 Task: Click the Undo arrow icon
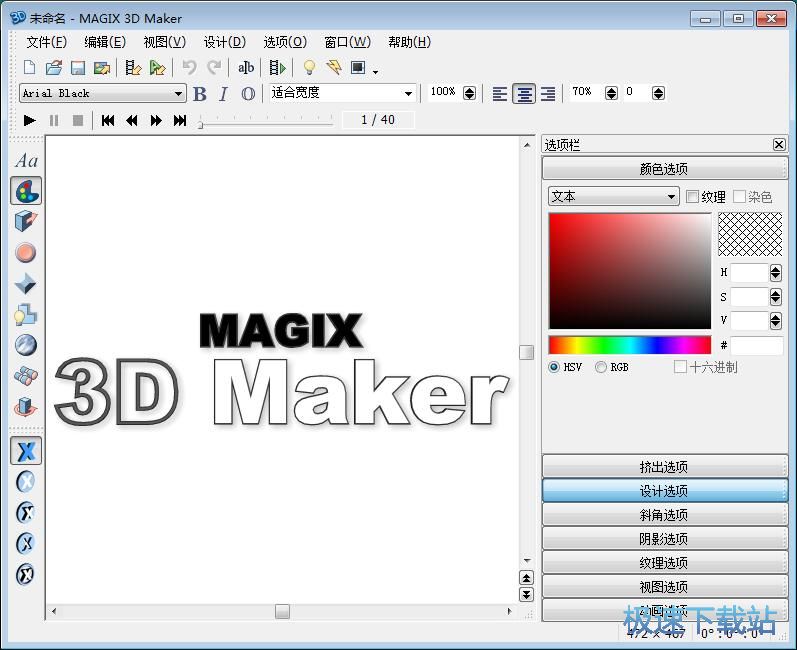click(189, 67)
